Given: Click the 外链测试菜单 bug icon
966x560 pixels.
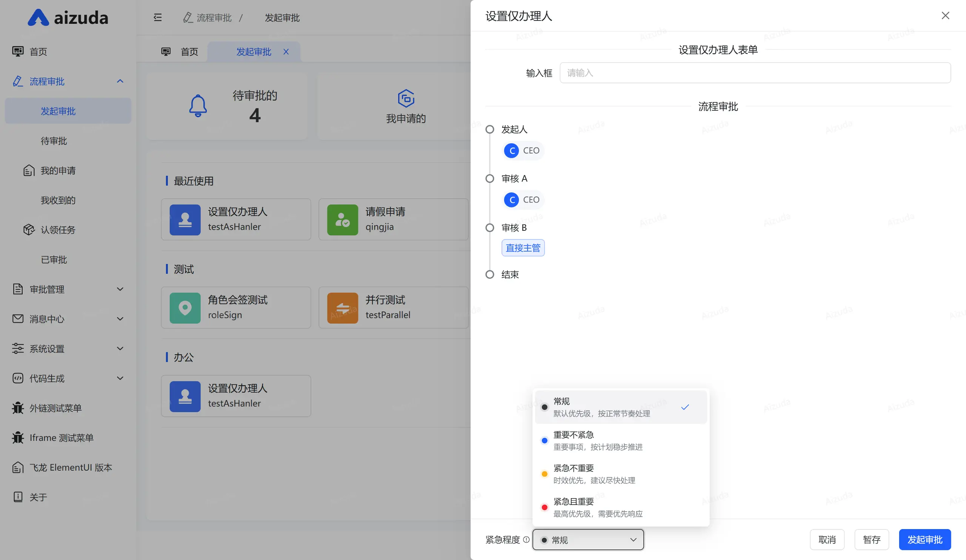Looking at the screenshot, I should (x=18, y=408).
